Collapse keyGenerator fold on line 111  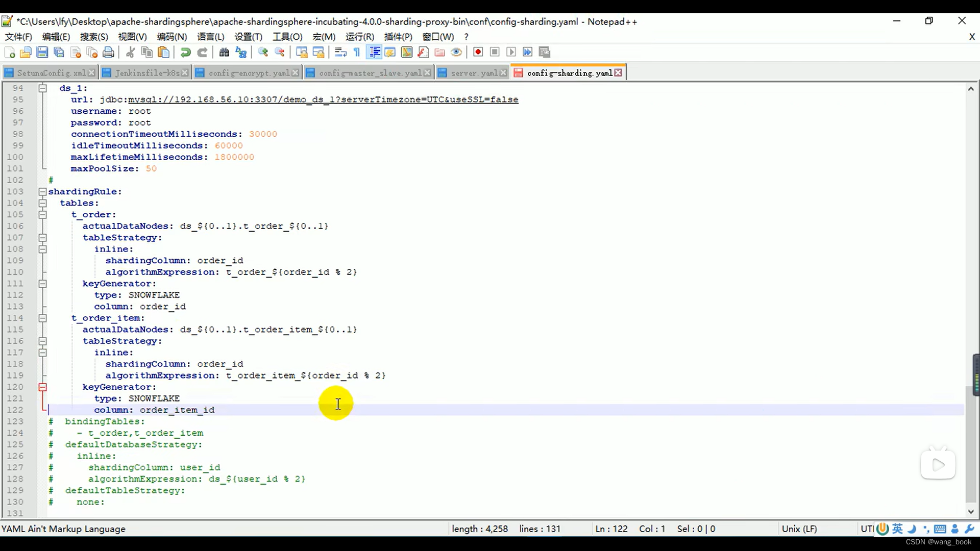tap(43, 284)
